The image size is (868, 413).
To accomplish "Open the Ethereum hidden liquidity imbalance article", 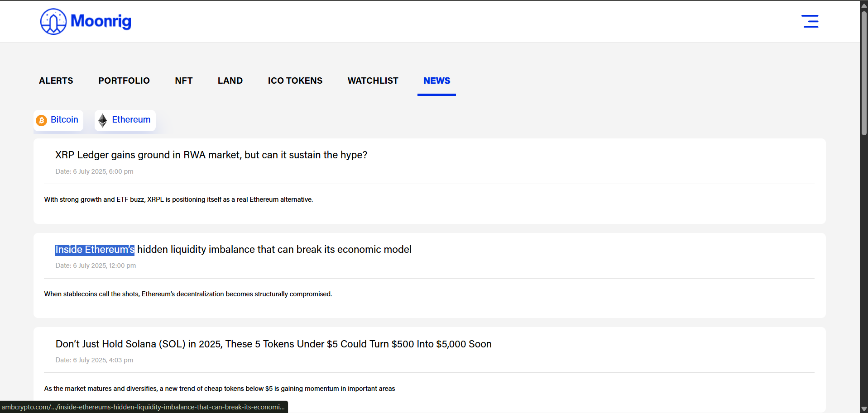I will (x=233, y=250).
